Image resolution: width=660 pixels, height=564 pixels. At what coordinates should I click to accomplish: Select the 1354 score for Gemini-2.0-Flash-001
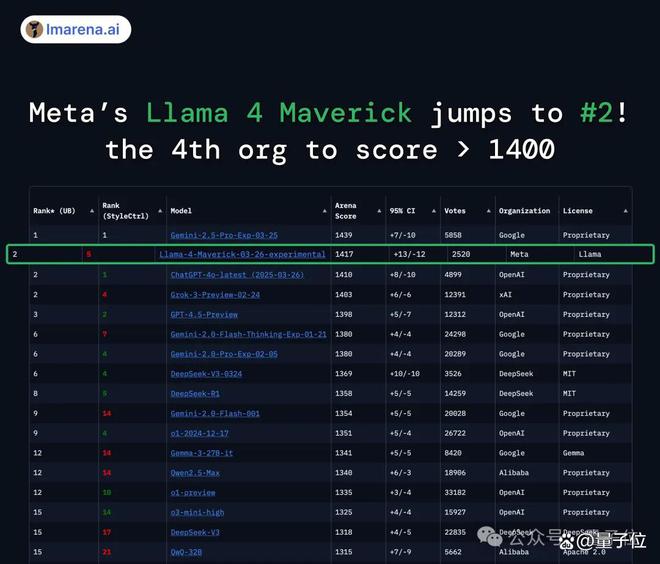pyautogui.click(x=343, y=413)
